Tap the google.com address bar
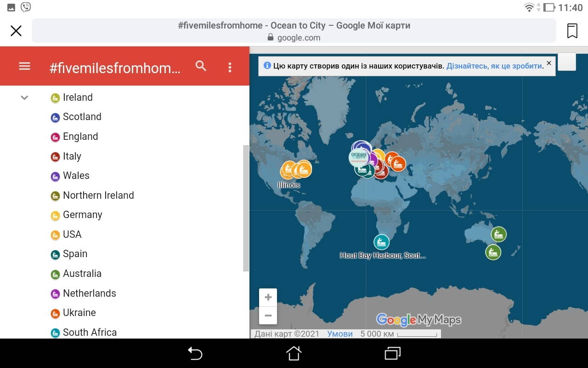Image resolution: width=588 pixels, height=368 pixels. point(294,31)
